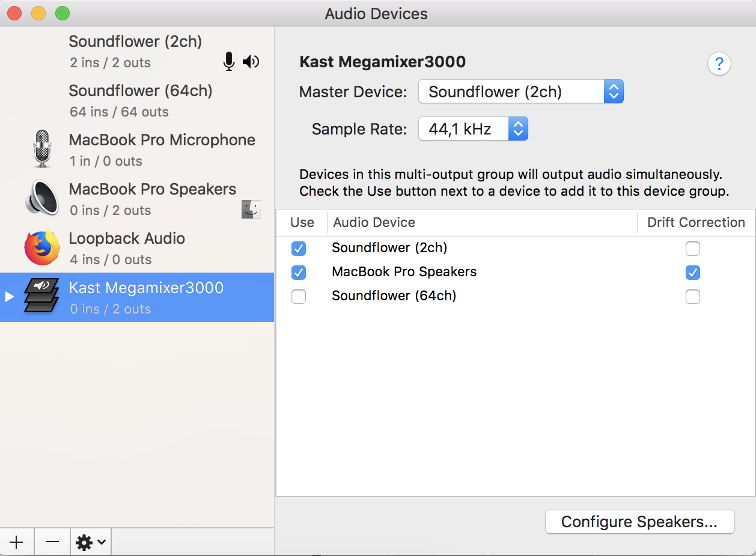Viewport: 756px width, 556px height.
Task: Click the MacBook Pro Microphone icon
Action: point(41,149)
